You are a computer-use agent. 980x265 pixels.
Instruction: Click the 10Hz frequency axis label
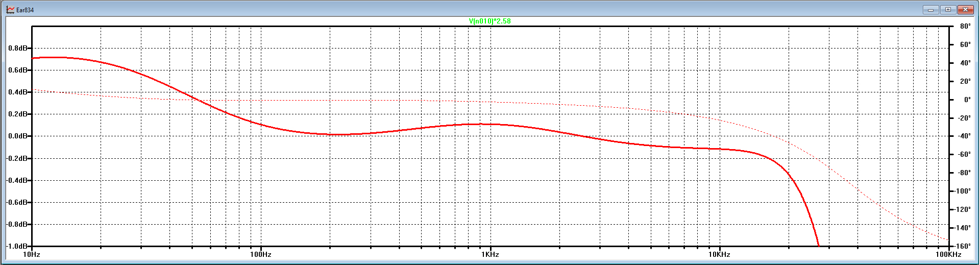32,254
